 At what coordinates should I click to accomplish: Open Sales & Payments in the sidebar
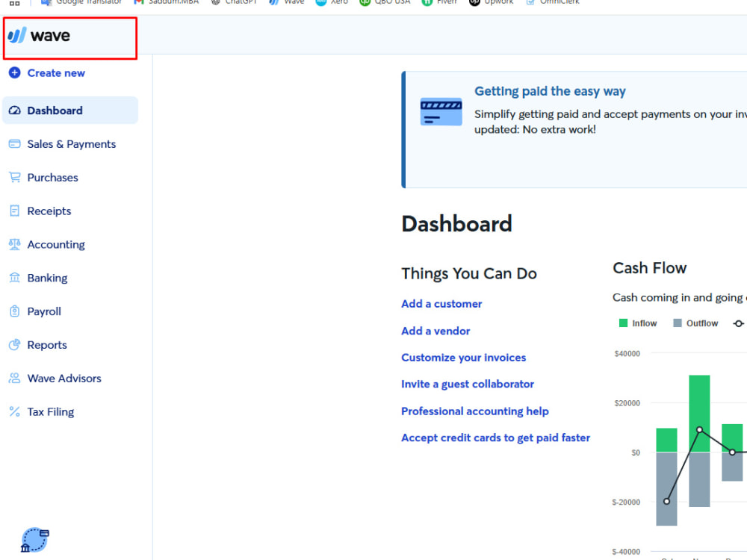(x=70, y=144)
